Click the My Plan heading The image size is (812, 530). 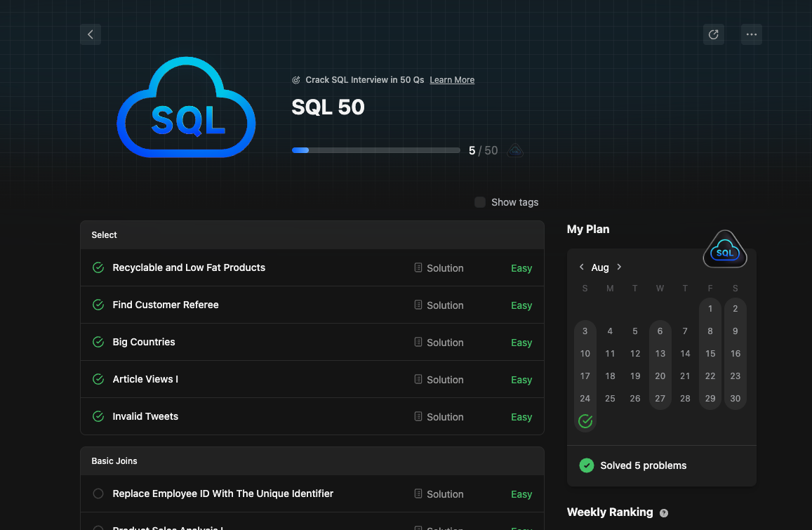[x=587, y=229]
